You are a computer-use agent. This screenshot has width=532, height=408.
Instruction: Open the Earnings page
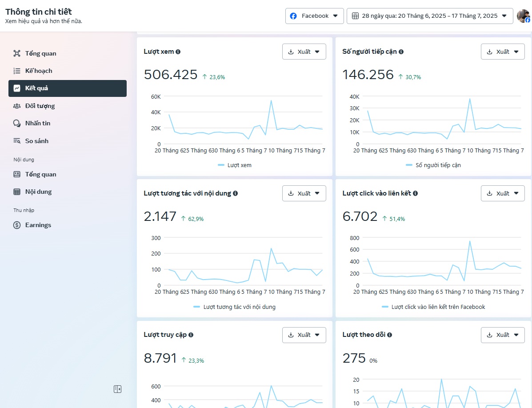[68, 225]
